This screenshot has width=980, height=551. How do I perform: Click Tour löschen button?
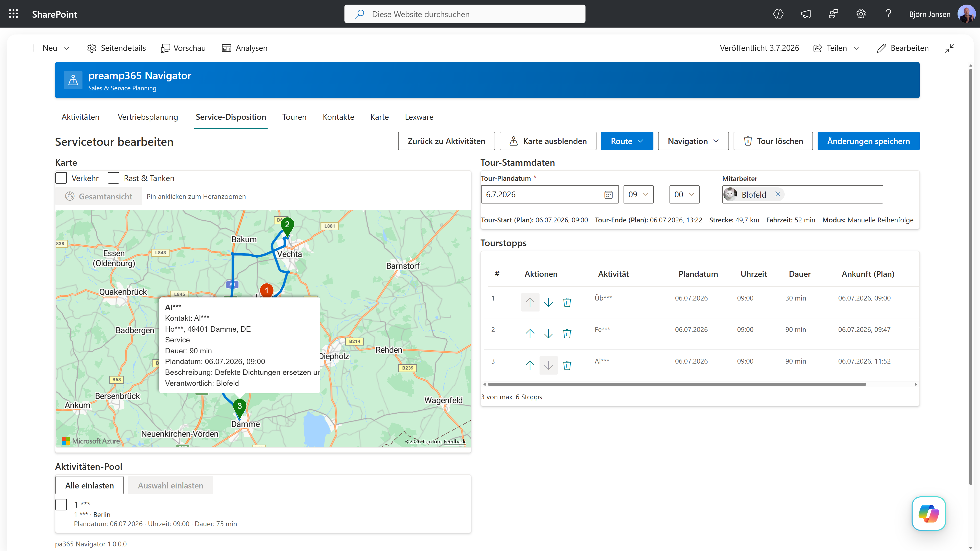773,141
